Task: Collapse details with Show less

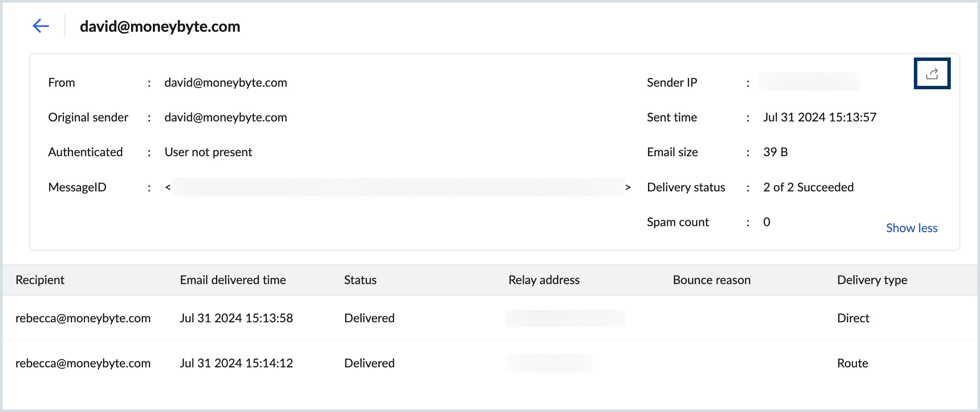Action: (911, 228)
